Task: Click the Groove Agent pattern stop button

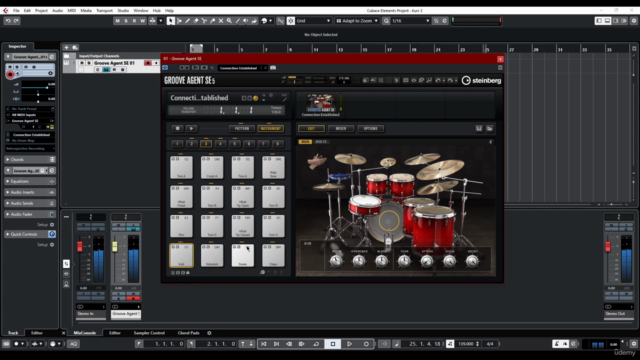Action: pyautogui.click(x=178, y=129)
